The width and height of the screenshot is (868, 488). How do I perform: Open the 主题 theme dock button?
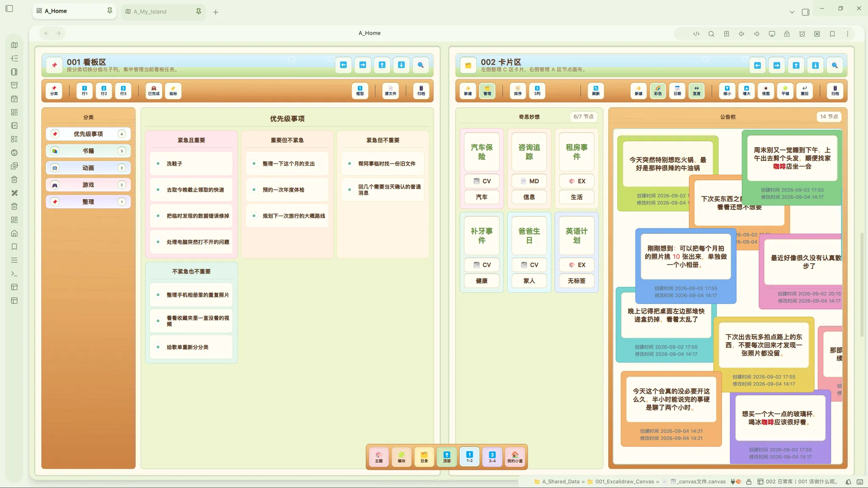tap(379, 457)
